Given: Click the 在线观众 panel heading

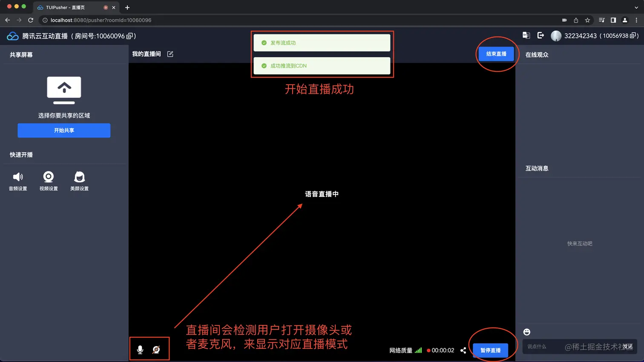Looking at the screenshot, I should [537, 55].
